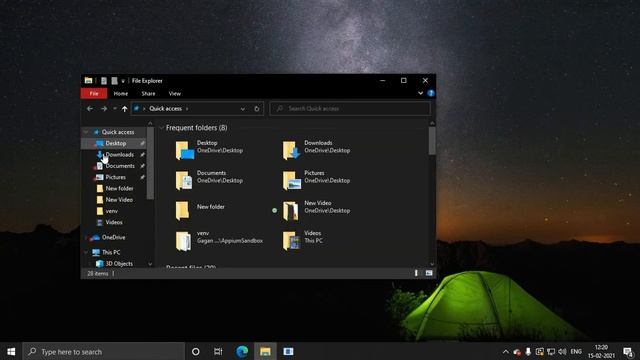
Task: Show hidden system tray icons
Action: pyautogui.click(x=506, y=351)
